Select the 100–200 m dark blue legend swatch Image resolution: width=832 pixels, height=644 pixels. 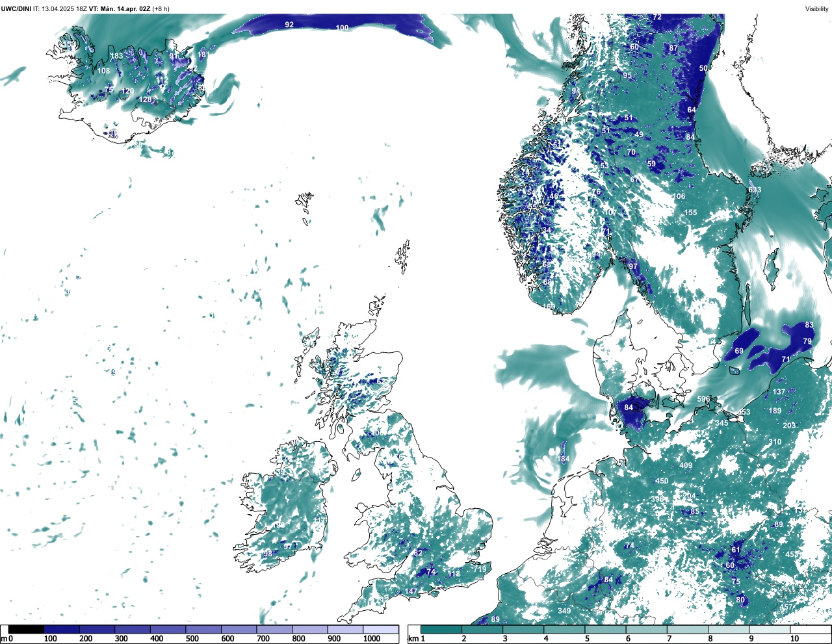pyautogui.click(x=62, y=629)
